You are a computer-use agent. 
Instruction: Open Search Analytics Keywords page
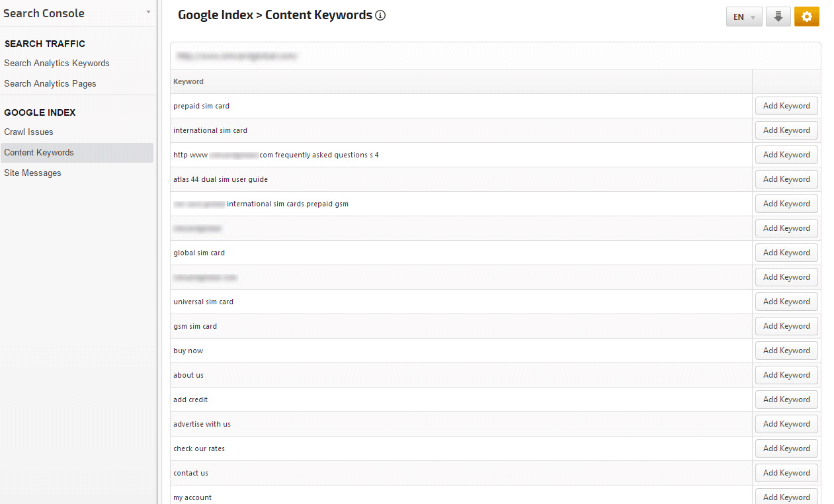[57, 63]
